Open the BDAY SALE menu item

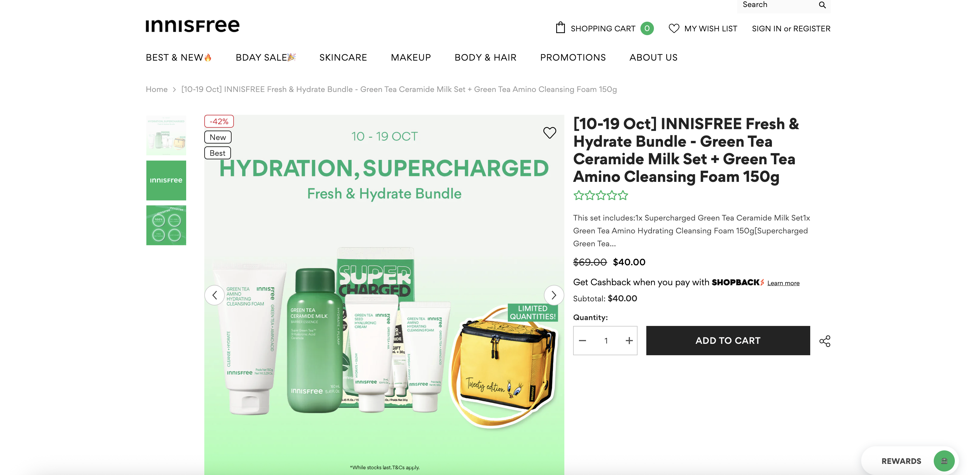265,57
